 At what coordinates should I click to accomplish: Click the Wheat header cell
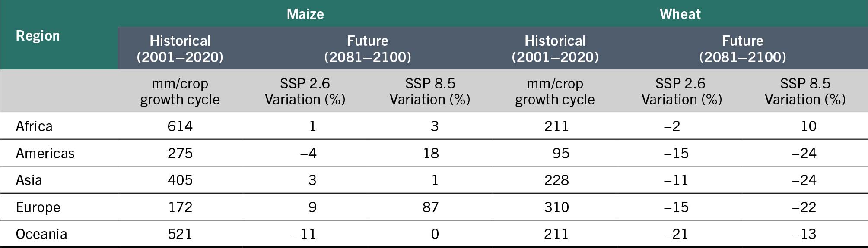(680, 14)
